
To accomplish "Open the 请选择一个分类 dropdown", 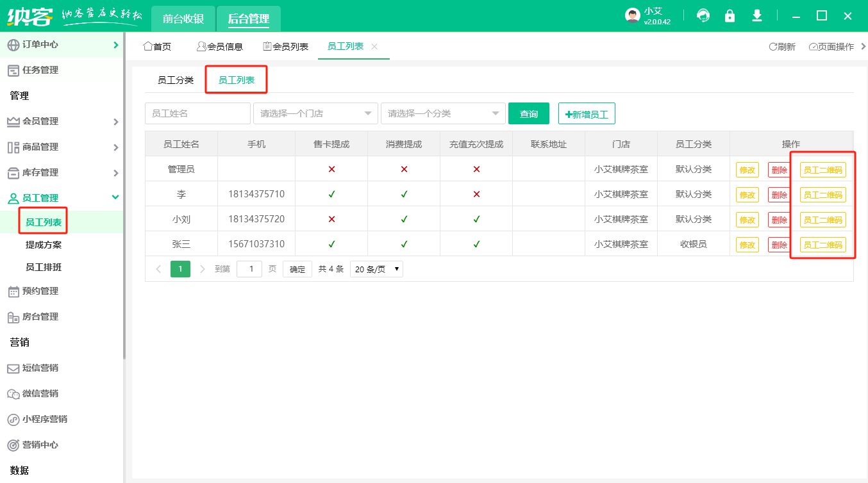I will pos(442,113).
